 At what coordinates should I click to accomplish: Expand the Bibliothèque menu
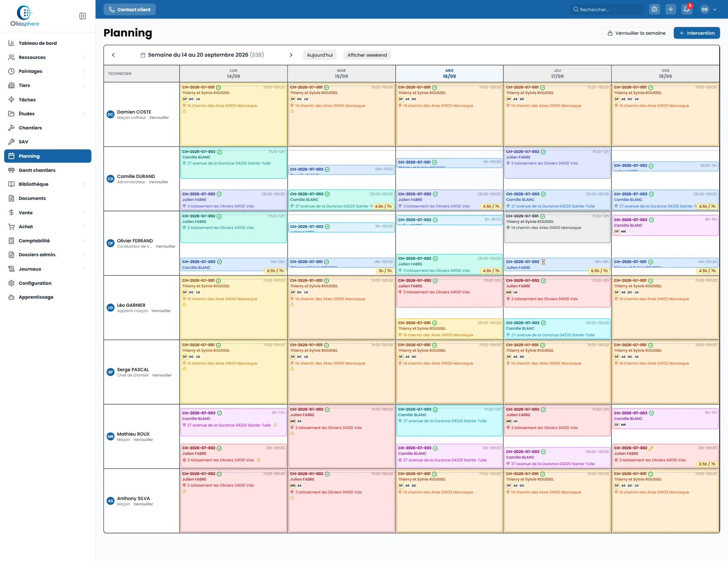click(48, 184)
